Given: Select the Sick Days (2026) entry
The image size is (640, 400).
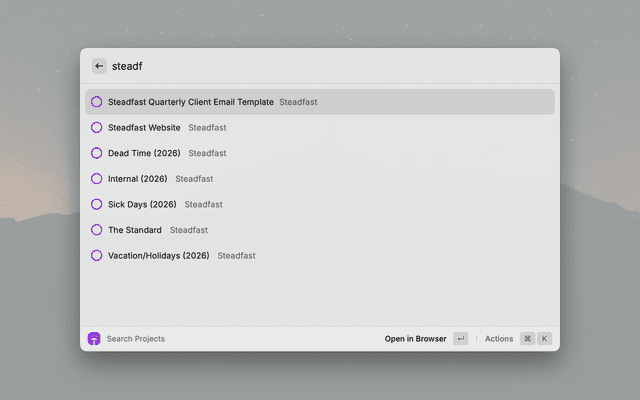Looking at the screenshot, I should click(142, 204).
